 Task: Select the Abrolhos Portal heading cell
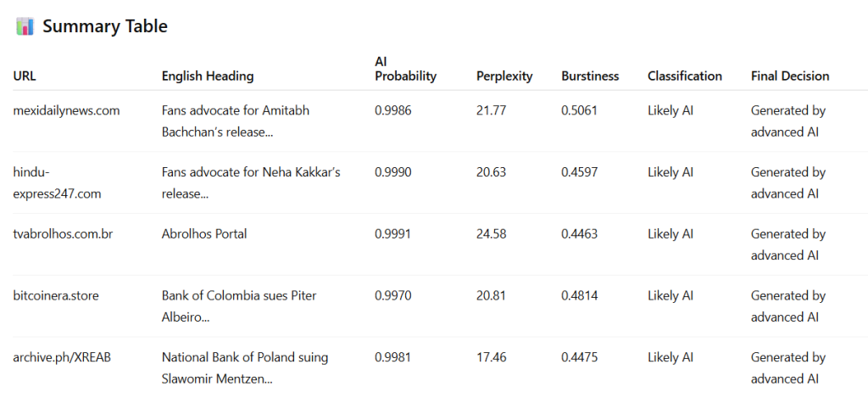(x=204, y=234)
